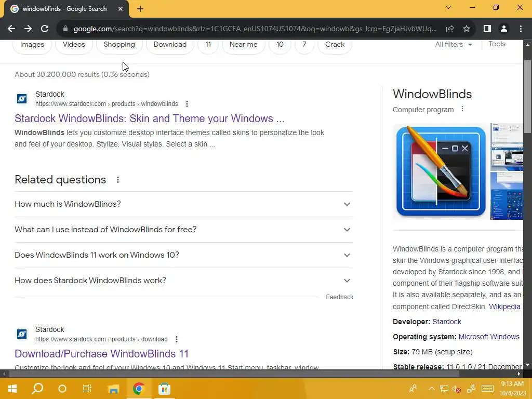Filter results by Images

point(32,45)
